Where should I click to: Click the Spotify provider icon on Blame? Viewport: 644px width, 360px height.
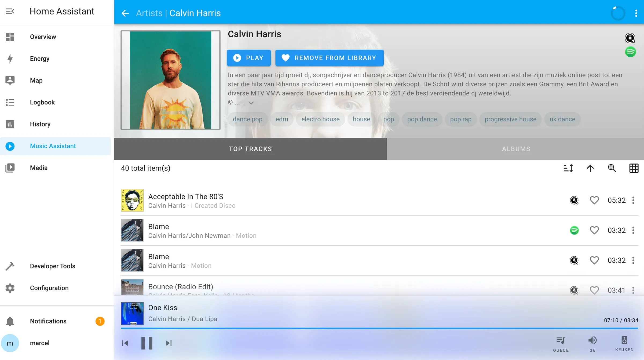pos(574,230)
